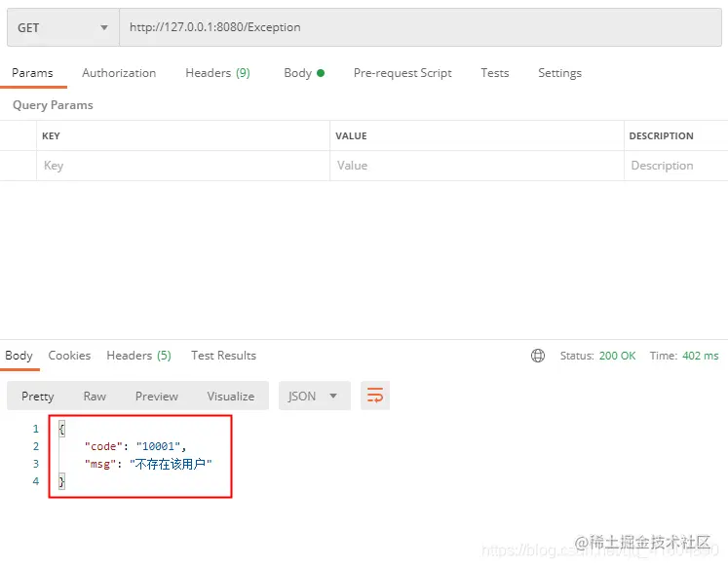This screenshot has height=568, width=728.
Task: Click the request URL field
Action: click(420, 28)
